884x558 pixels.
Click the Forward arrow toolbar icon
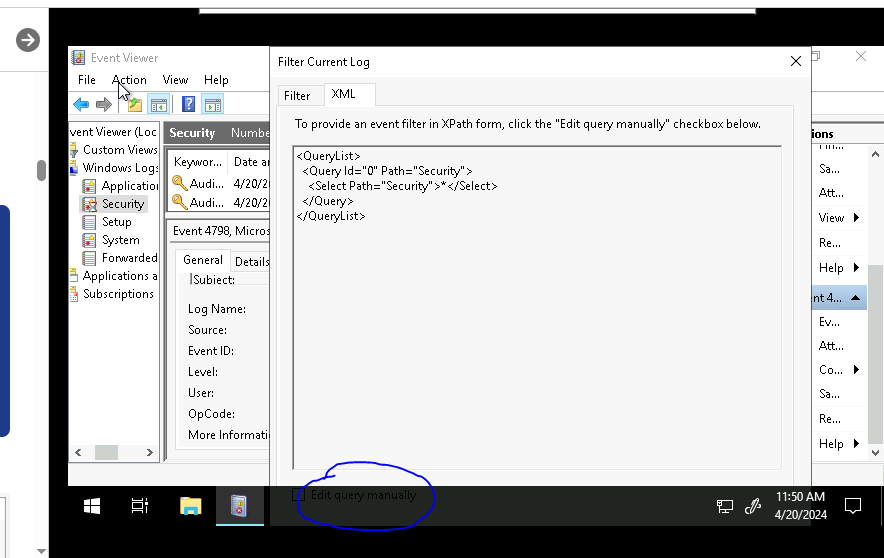[x=103, y=105]
